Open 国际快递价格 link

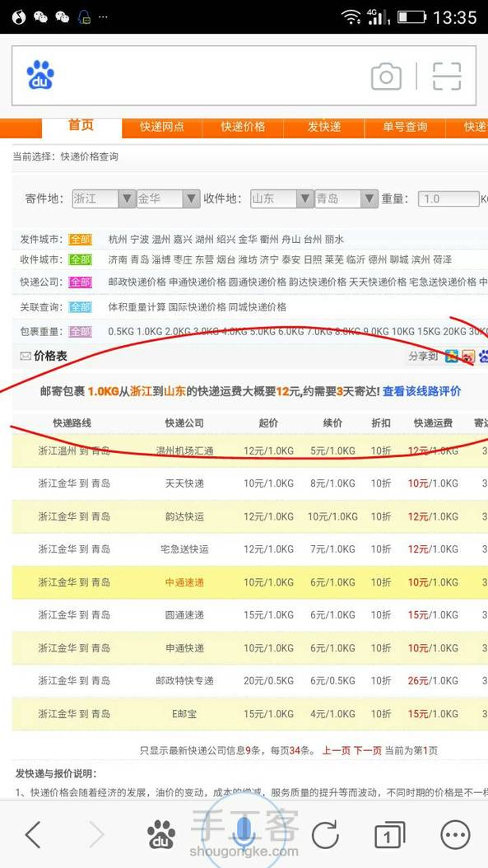pos(198,307)
